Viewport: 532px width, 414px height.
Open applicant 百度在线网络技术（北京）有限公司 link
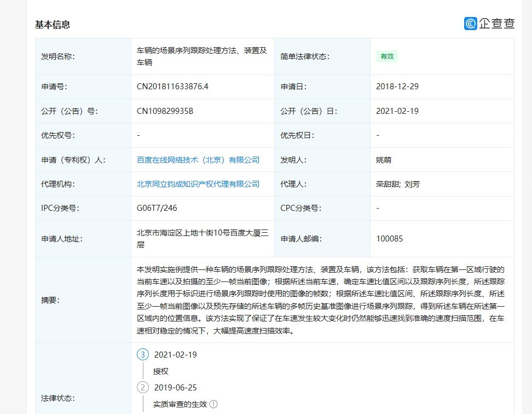tap(198, 160)
